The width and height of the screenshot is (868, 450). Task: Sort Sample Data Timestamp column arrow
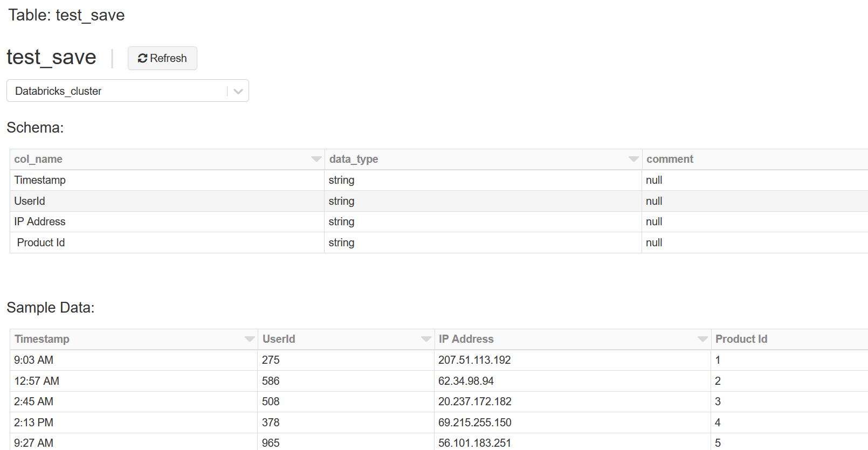(250, 339)
